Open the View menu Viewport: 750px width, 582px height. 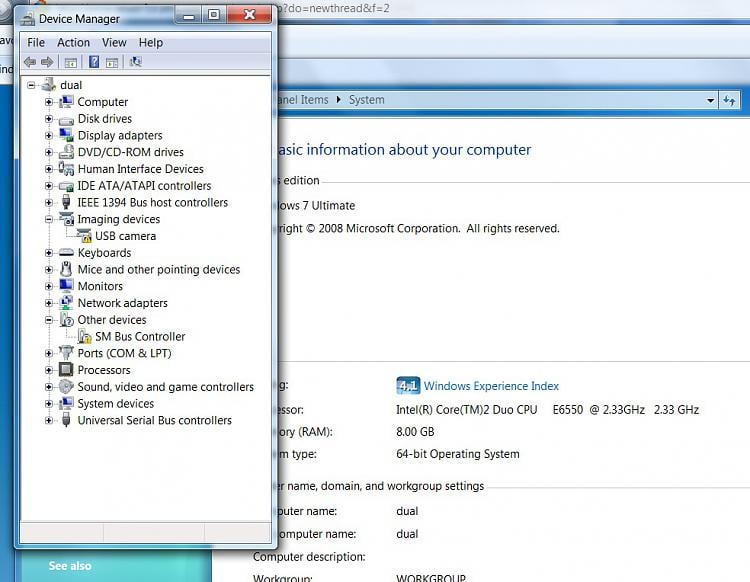tap(114, 43)
